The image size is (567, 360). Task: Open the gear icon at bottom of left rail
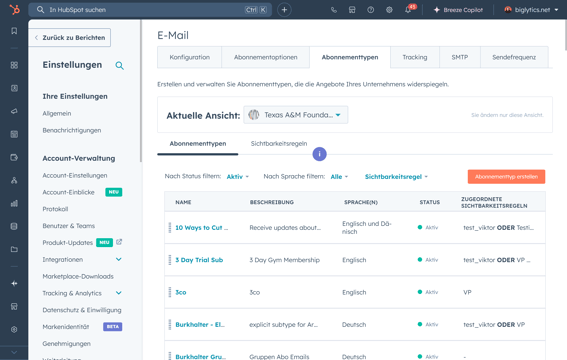[14, 329]
